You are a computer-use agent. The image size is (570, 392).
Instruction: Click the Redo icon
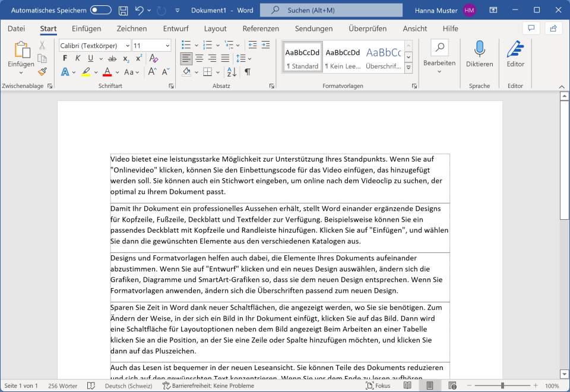pyautogui.click(x=161, y=11)
